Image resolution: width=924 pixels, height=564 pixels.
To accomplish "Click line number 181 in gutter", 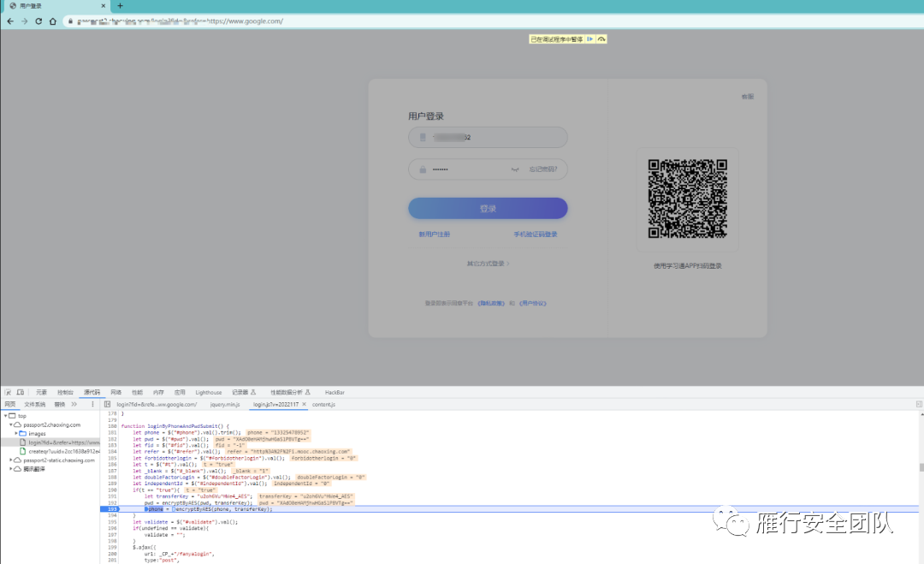I will click(x=112, y=432).
